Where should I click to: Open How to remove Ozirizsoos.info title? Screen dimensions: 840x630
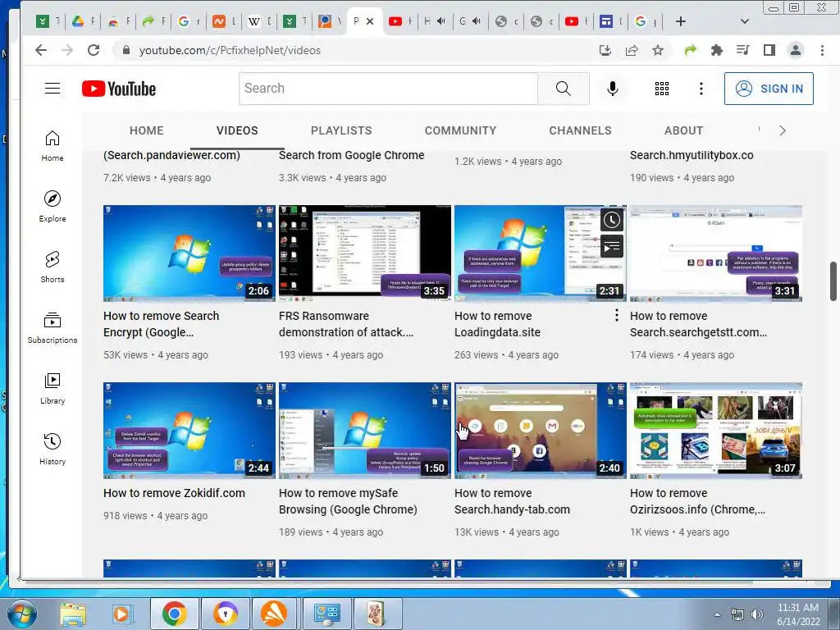pos(697,501)
